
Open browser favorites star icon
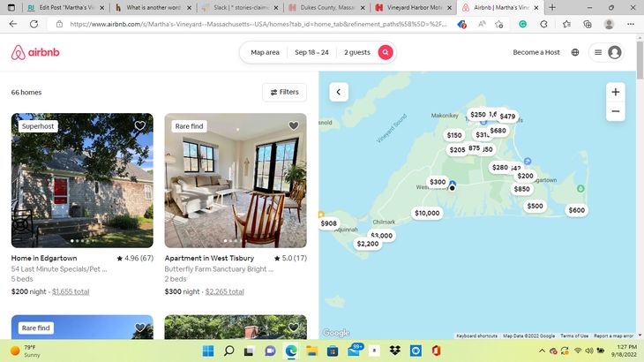(x=566, y=24)
